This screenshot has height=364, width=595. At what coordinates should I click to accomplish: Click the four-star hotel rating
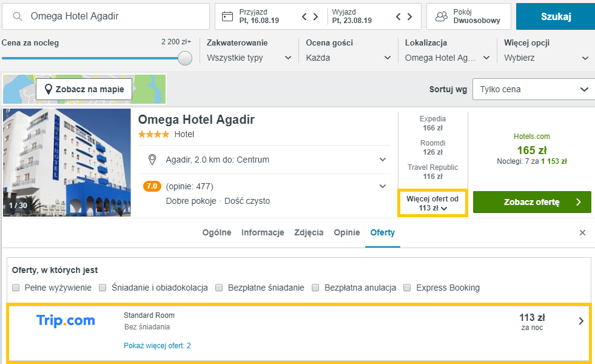pyautogui.click(x=153, y=134)
